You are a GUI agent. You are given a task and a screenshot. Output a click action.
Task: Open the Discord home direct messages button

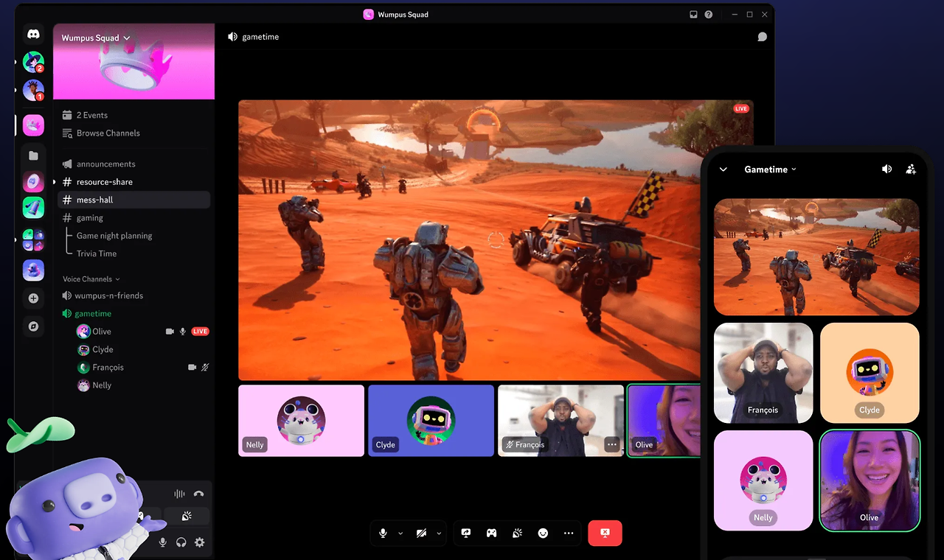(x=33, y=34)
